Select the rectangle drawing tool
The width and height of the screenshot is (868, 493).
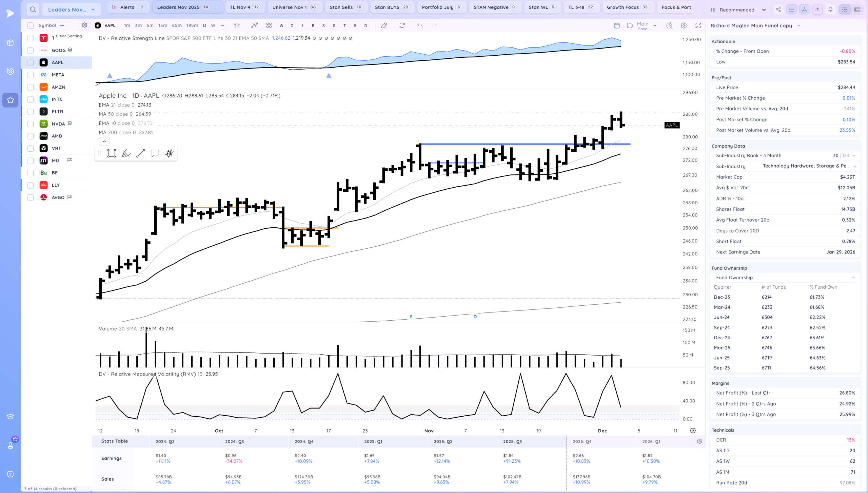coord(111,153)
